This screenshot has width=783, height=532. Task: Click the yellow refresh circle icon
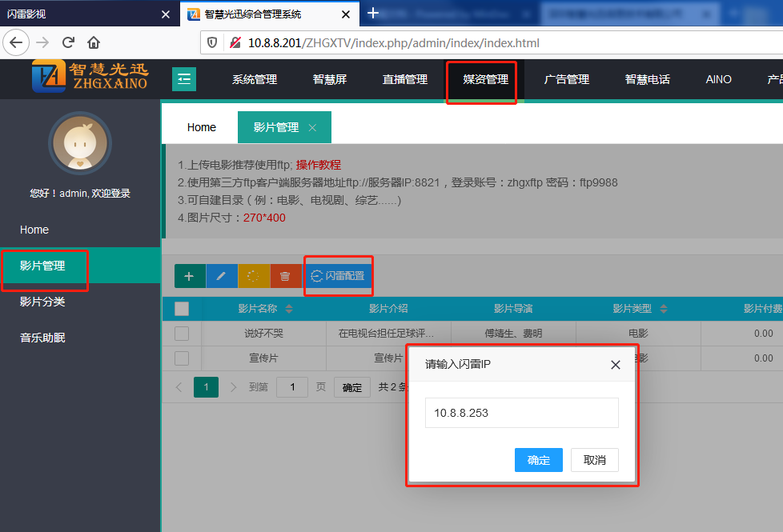click(x=254, y=276)
